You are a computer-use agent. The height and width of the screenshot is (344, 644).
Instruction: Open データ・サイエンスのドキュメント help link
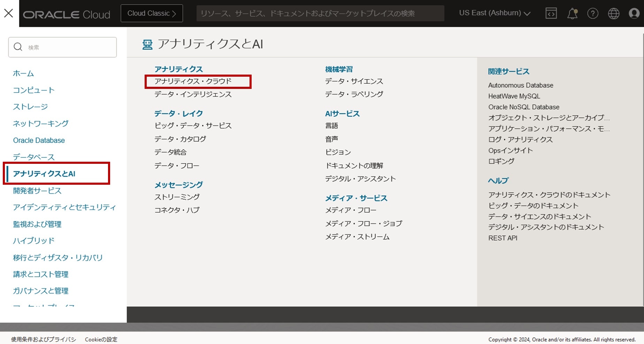[x=540, y=216]
